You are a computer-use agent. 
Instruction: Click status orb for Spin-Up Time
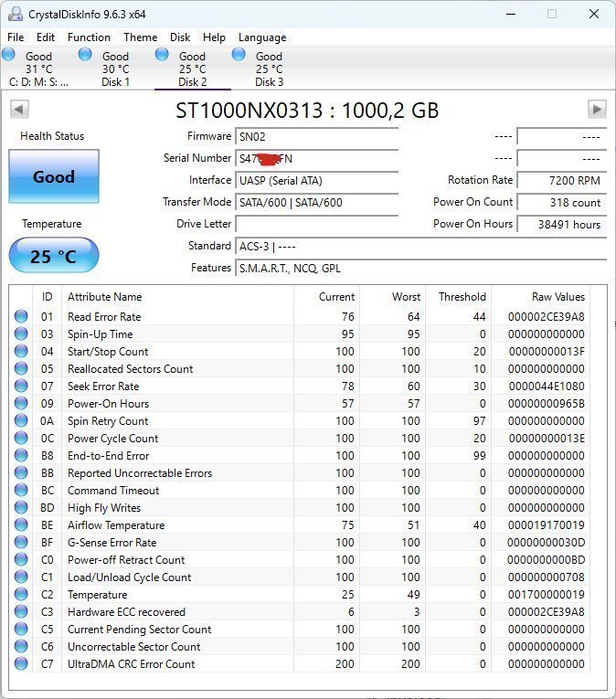tap(21, 334)
